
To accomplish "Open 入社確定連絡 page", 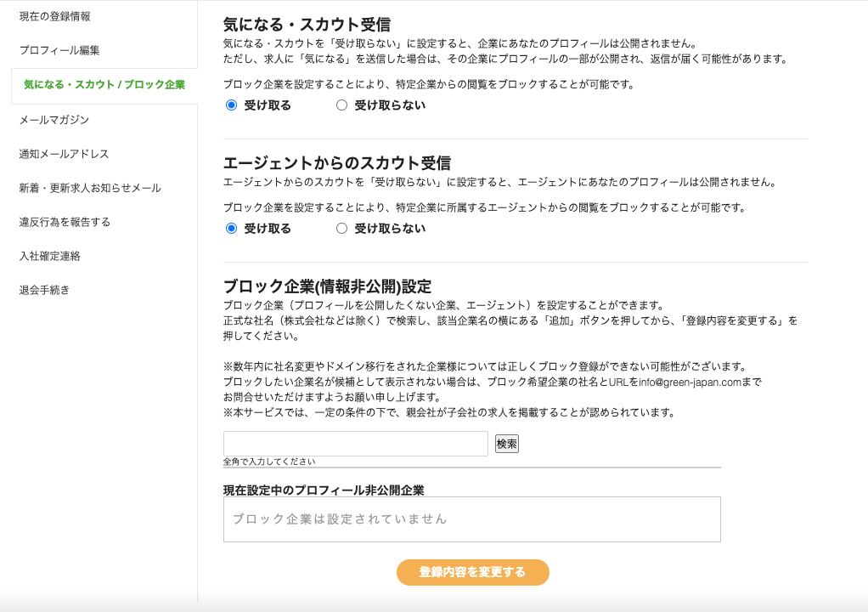I will (49, 256).
